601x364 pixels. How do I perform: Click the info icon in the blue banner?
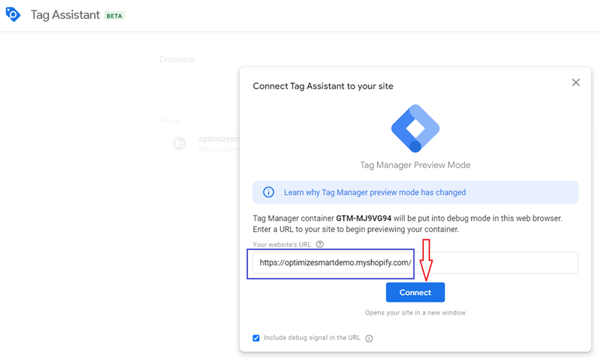[x=268, y=192]
